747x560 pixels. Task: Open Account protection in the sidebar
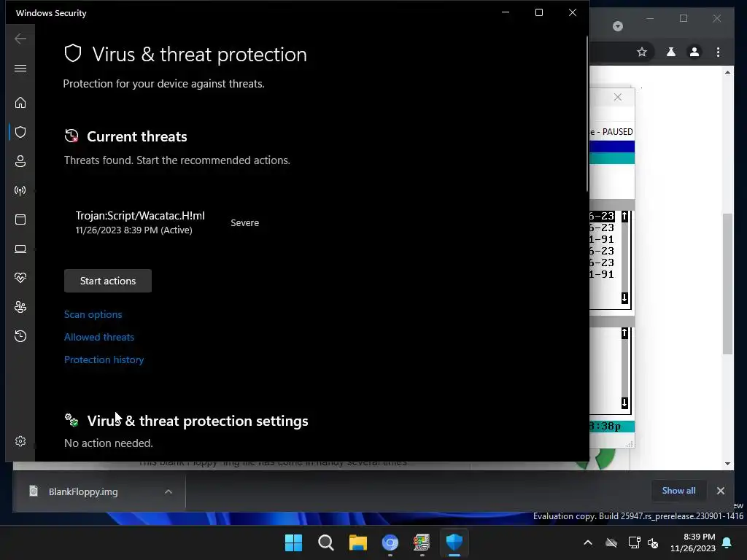[20, 161]
